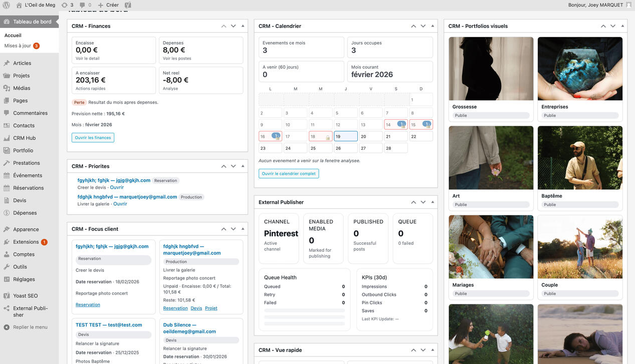Click the Commentaires bubble icon in sidebar

(7, 113)
